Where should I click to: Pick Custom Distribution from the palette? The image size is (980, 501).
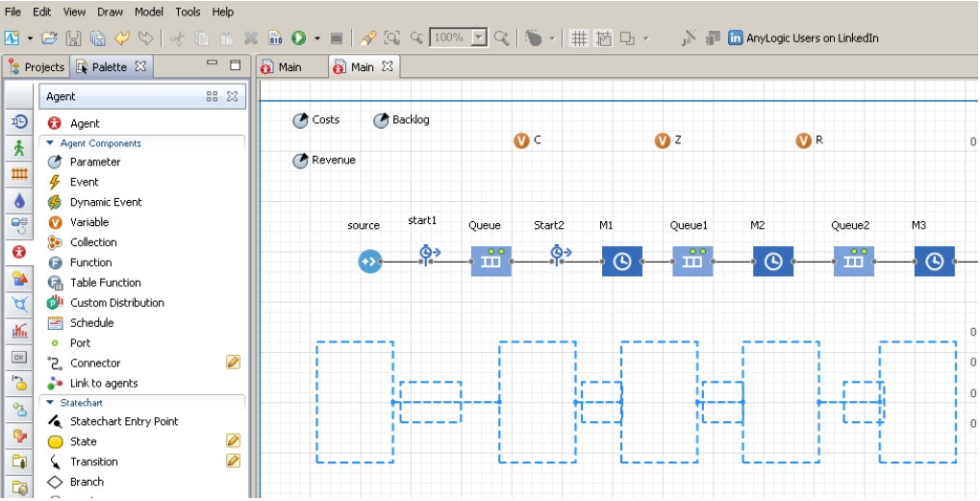coord(116,303)
